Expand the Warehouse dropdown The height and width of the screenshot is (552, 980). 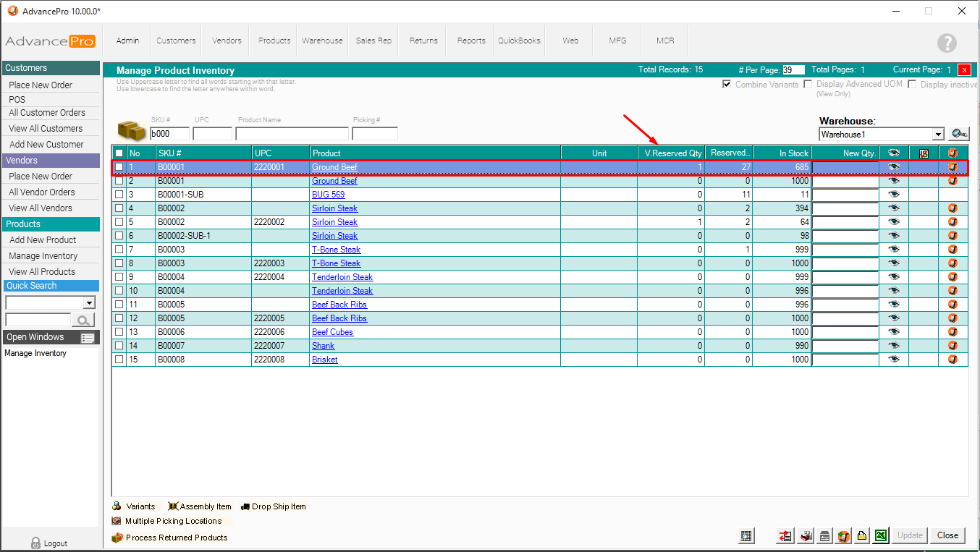[938, 135]
